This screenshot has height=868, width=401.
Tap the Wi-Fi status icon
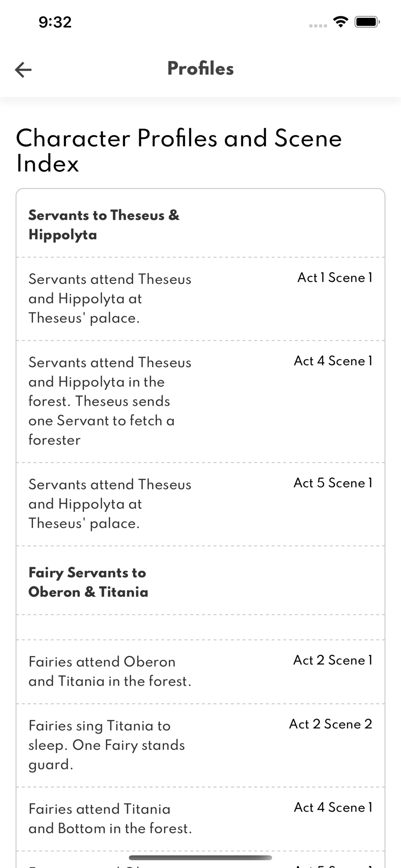(341, 22)
